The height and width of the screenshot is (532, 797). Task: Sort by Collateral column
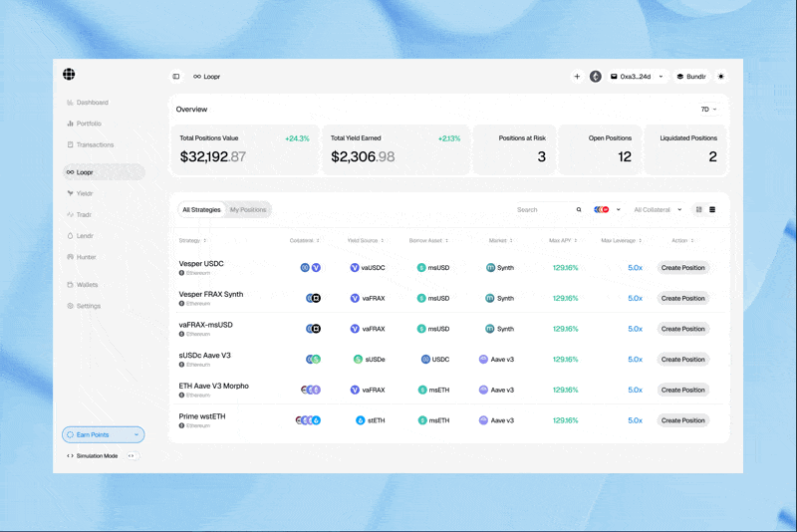[x=305, y=240]
